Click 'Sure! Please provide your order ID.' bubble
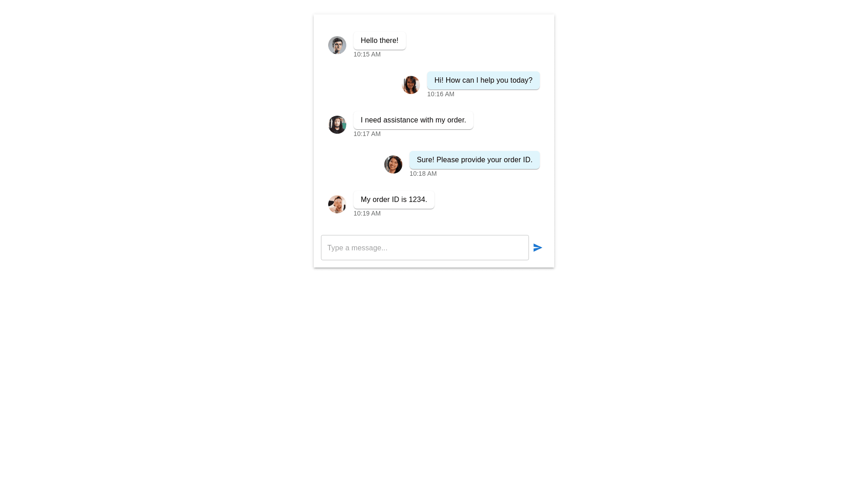The height and width of the screenshot is (488, 868). [475, 160]
